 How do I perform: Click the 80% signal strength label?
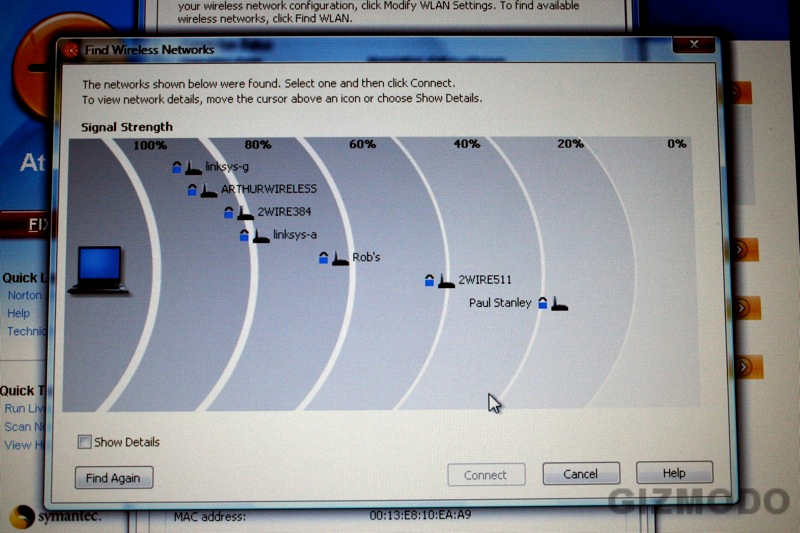(258, 145)
